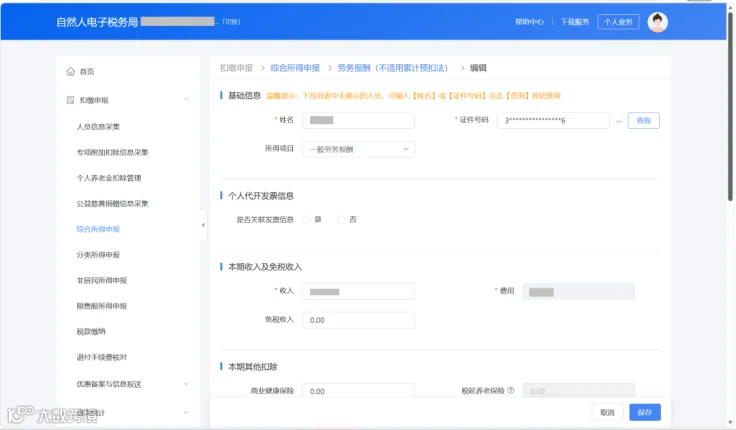Click the 证件号码 input field
Viewport: 736px width, 430px height.
(x=553, y=121)
